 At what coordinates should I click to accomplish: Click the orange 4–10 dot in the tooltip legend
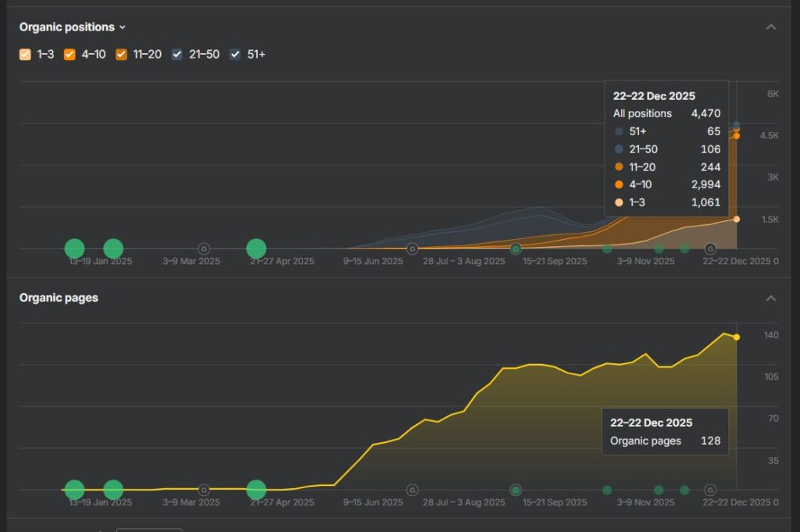tap(620, 184)
